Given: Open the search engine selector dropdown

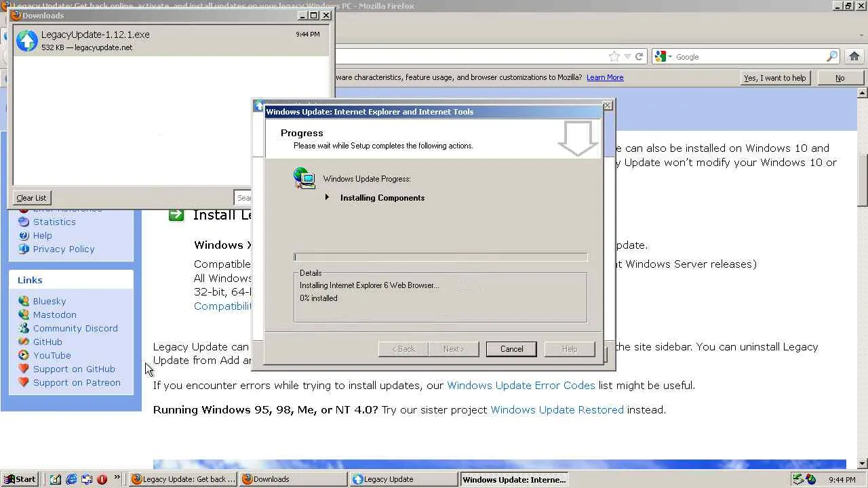Looking at the screenshot, I should (x=671, y=57).
